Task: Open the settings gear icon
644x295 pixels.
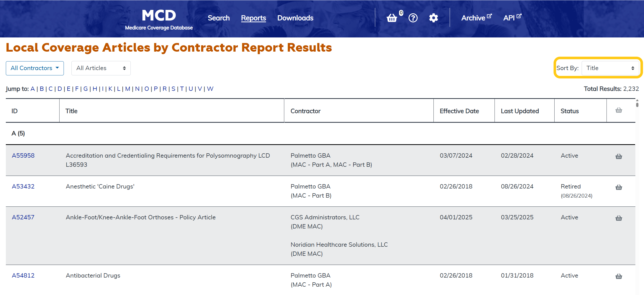Action: [433, 18]
